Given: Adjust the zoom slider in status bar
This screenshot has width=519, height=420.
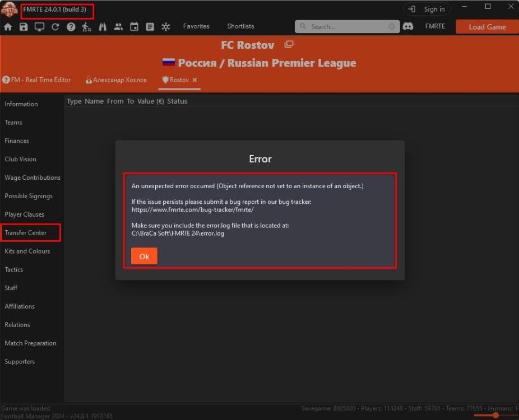Looking at the screenshot, I should click(x=495, y=415).
